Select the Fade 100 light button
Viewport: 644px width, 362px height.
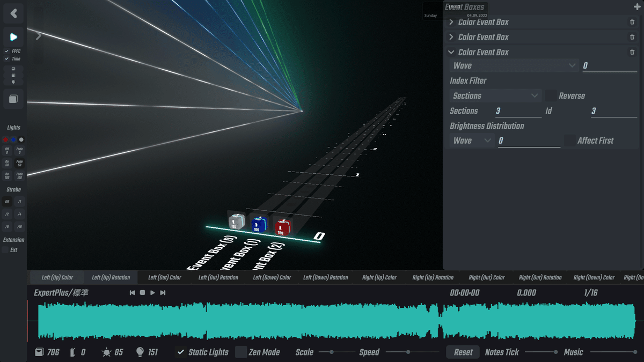click(19, 175)
